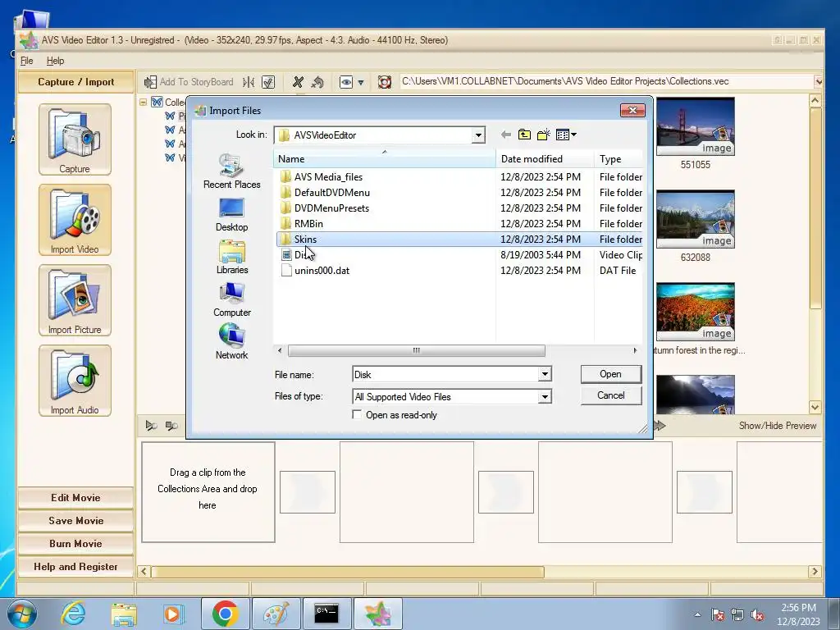The image size is (840, 630).
Task: Open the Import Picture tool
Action: (x=75, y=300)
